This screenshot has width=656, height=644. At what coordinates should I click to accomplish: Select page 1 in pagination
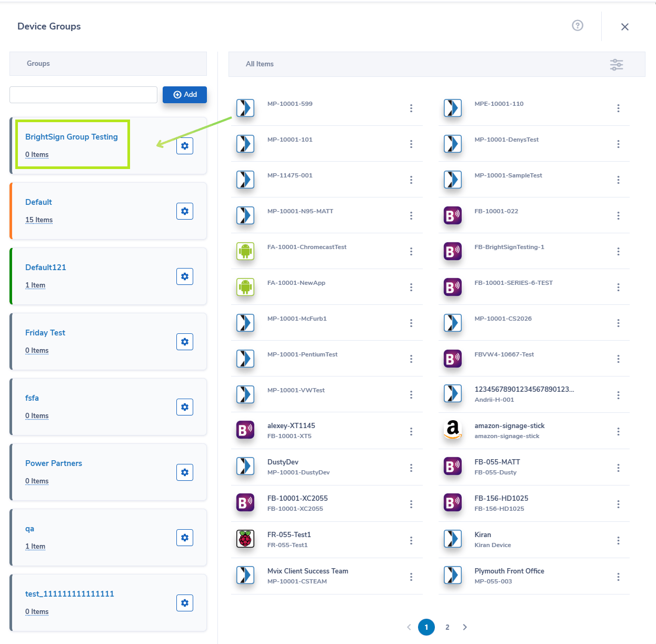[x=426, y=627]
